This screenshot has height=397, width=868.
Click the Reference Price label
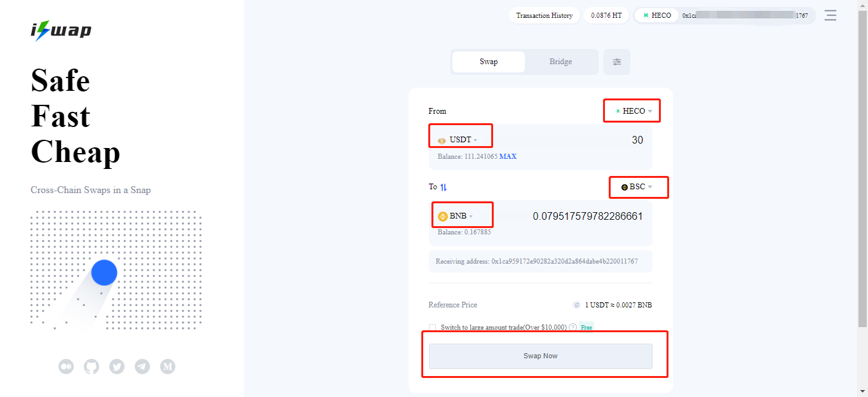pyautogui.click(x=453, y=305)
